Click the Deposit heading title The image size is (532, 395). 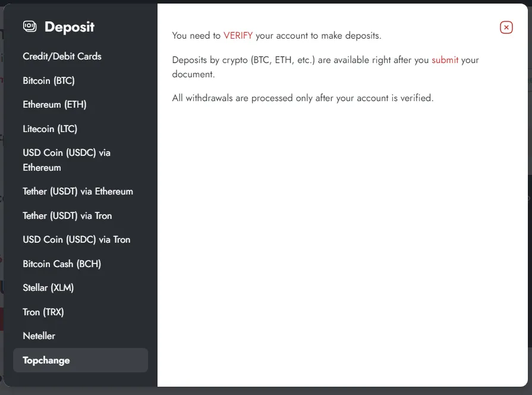tap(70, 27)
